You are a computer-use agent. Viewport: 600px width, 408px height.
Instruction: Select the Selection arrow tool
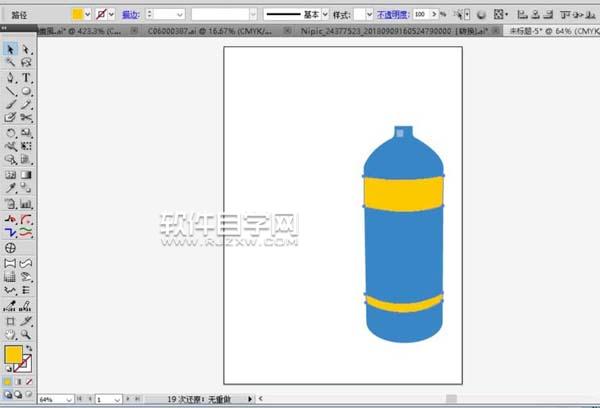[x=10, y=49]
